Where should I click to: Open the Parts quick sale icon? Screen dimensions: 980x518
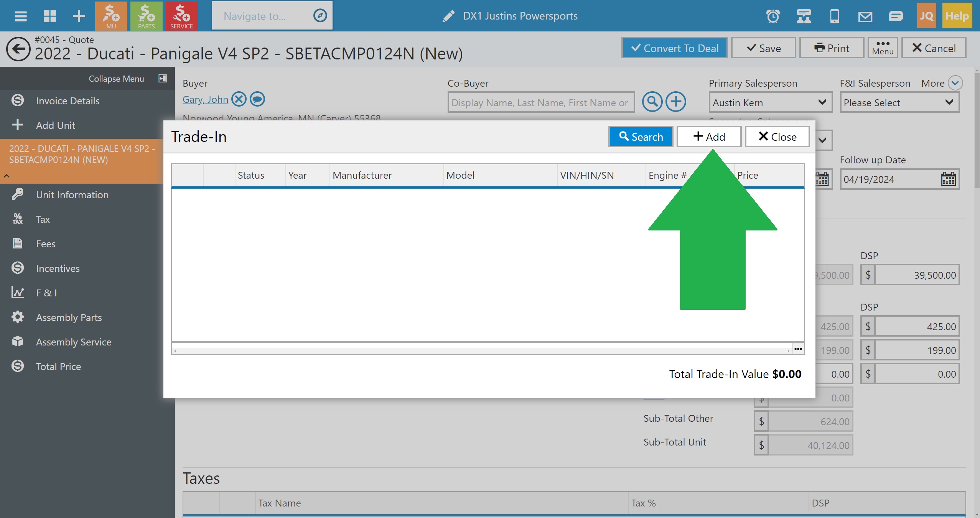146,16
